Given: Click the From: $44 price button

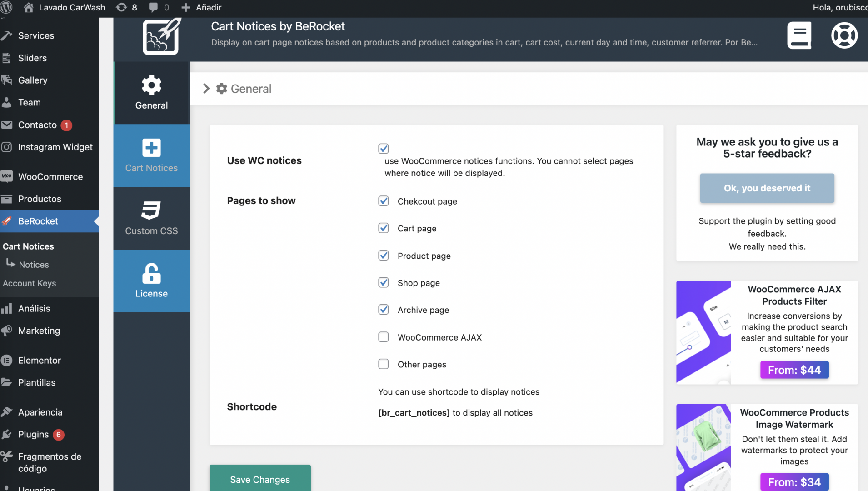Looking at the screenshot, I should [794, 370].
